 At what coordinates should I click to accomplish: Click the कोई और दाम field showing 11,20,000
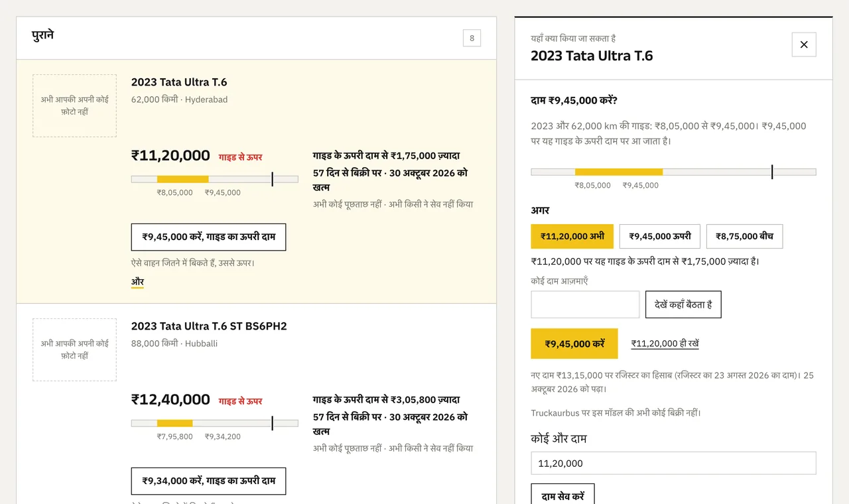(674, 464)
